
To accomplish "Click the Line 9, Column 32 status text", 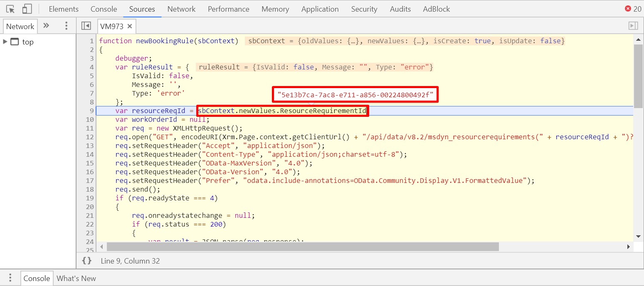I will click(130, 261).
